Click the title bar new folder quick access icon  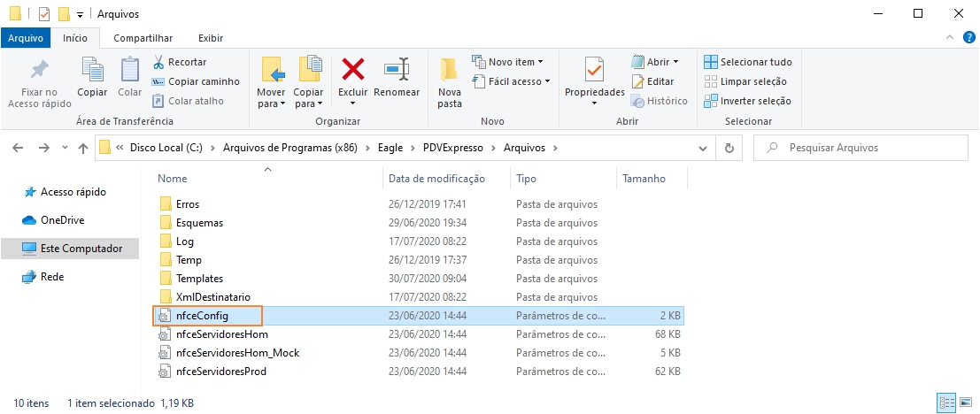click(64, 14)
